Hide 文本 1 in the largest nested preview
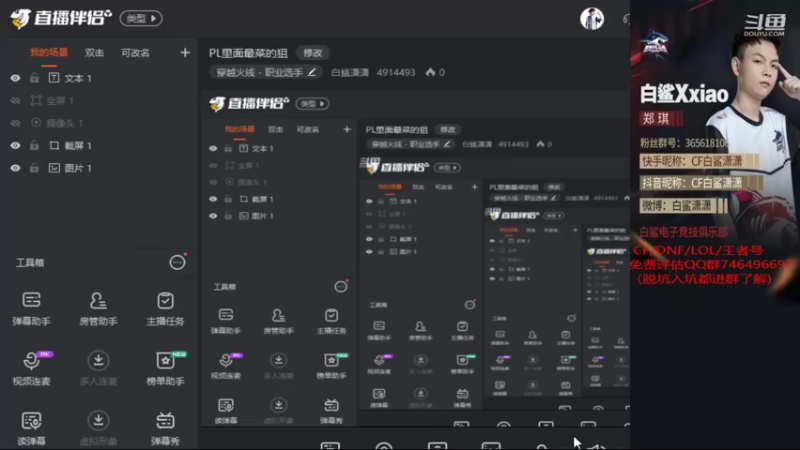Image resolution: width=800 pixels, height=450 pixels. 213,148
